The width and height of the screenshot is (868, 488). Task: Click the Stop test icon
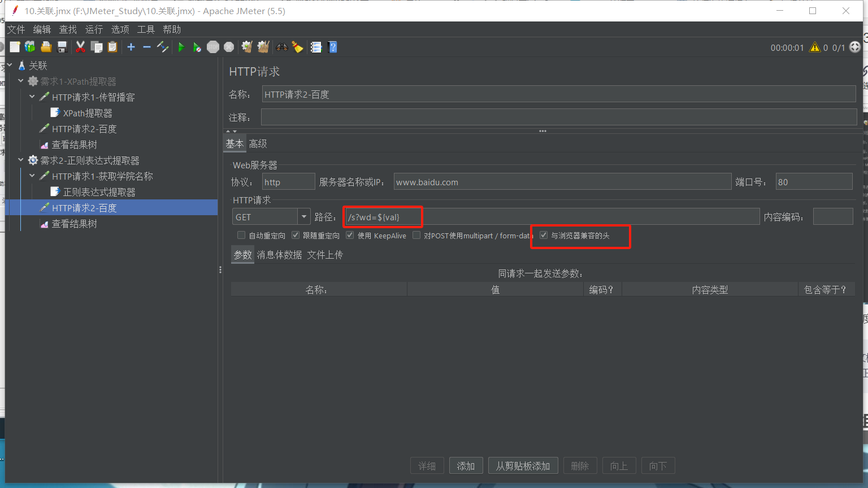pos(213,47)
